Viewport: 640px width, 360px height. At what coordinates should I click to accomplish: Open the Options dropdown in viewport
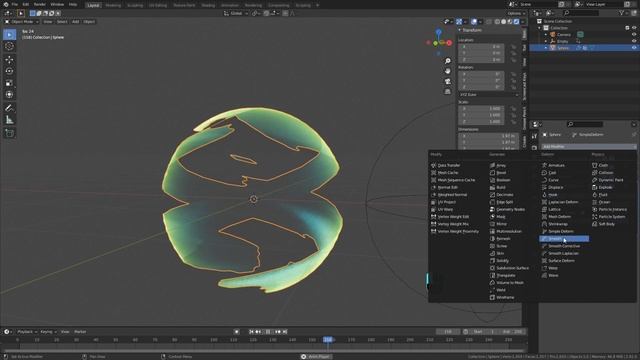pyautogui.click(x=516, y=13)
